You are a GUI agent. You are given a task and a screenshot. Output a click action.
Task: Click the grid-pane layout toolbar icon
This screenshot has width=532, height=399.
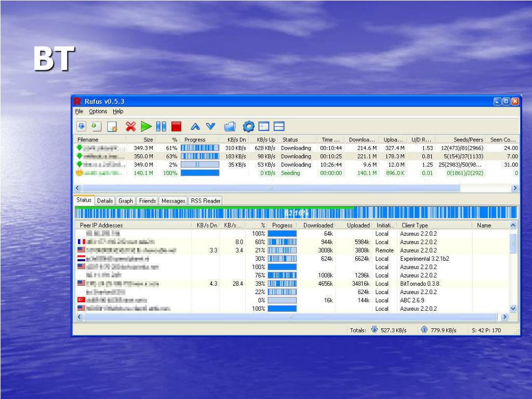(263, 126)
